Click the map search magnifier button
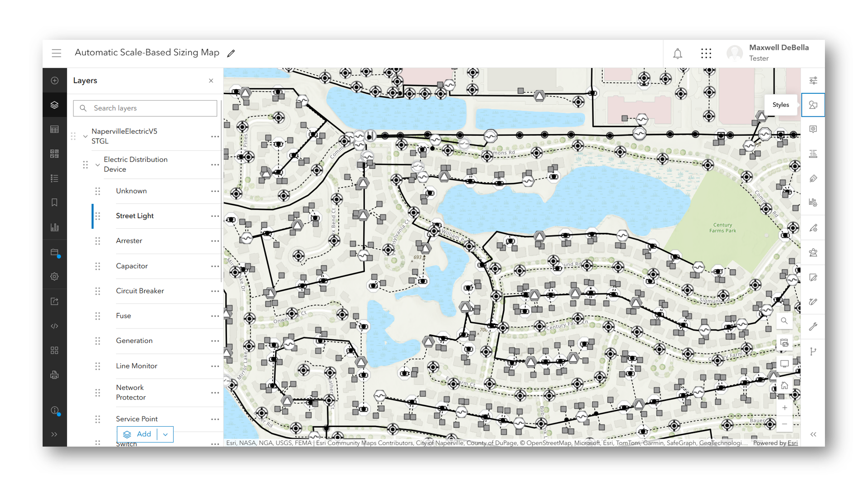 coord(784,321)
